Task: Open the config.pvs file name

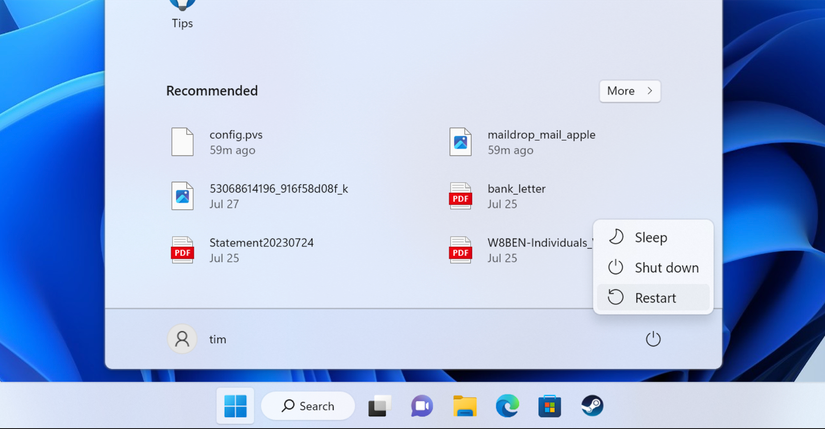Action: pyautogui.click(x=236, y=135)
